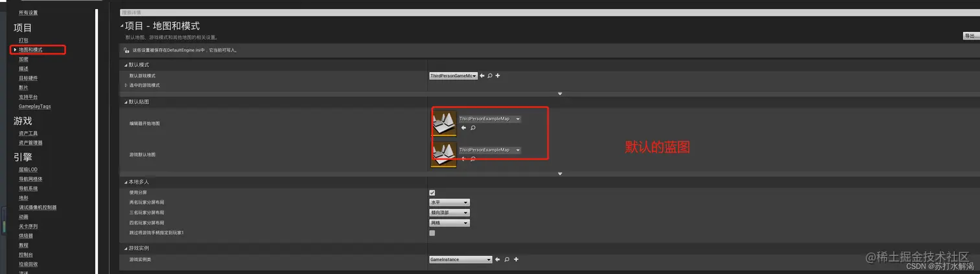Use selected asset for game instance class
Viewport: 980px width, 274px height.
coord(497,260)
